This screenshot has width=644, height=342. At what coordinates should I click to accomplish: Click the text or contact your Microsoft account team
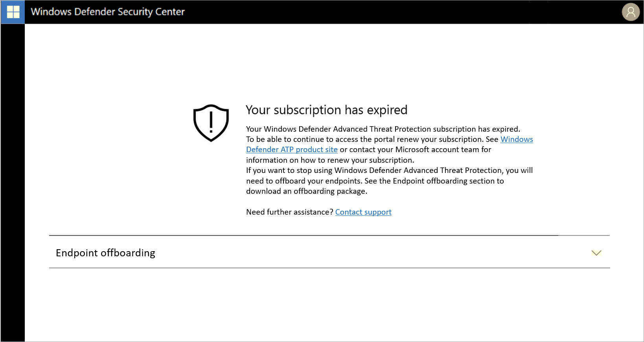pyautogui.click(x=415, y=150)
